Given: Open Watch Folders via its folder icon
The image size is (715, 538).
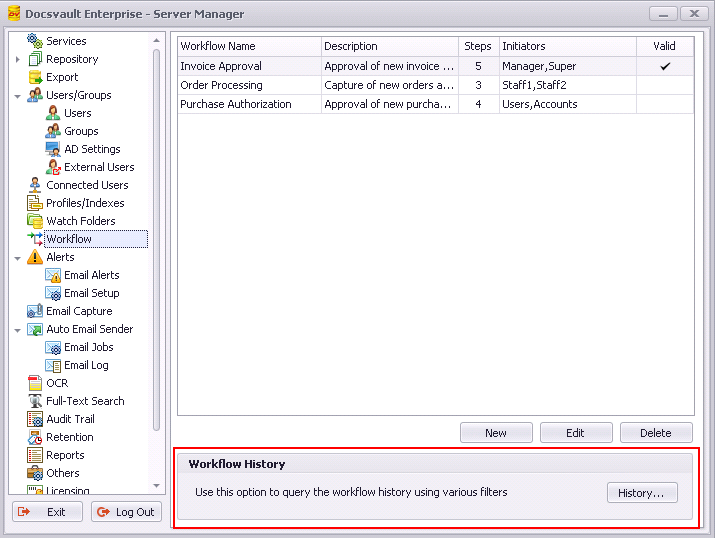Looking at the screenshot, I should [x=35, y=221].
